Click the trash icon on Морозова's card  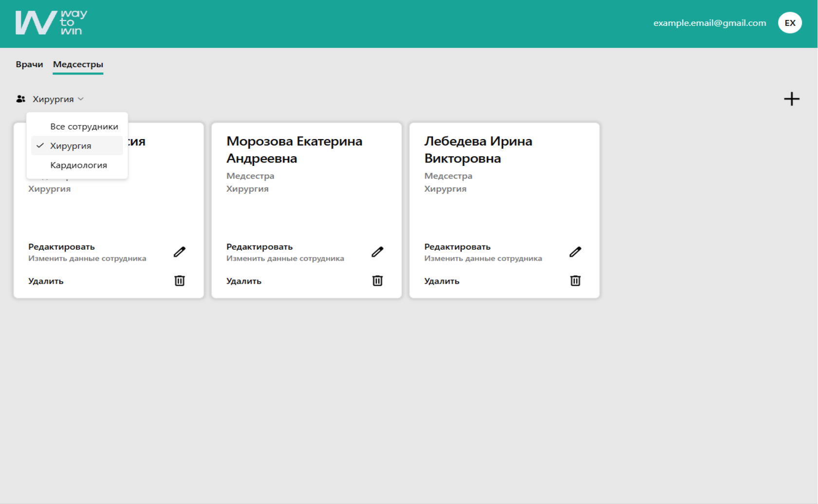coord(377,281)
